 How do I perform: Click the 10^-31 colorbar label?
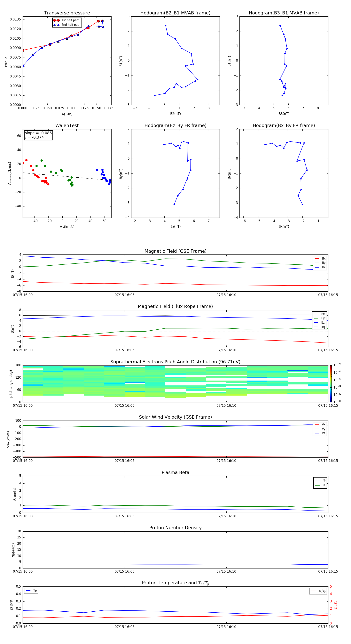[x=337, y=402]
